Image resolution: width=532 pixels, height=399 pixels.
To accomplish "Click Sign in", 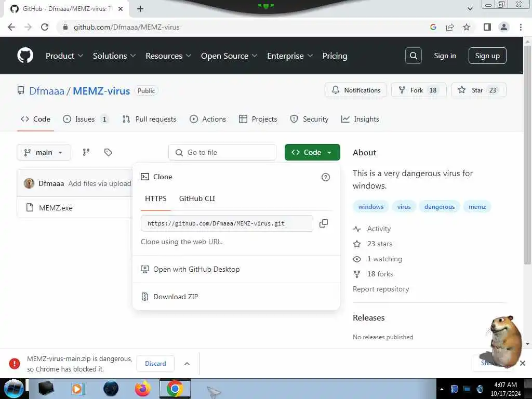I will click(x=445, y=56).
